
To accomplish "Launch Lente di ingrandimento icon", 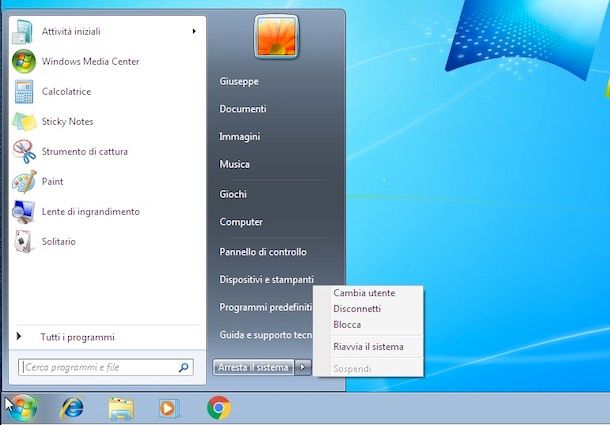I will pos(23,211).
